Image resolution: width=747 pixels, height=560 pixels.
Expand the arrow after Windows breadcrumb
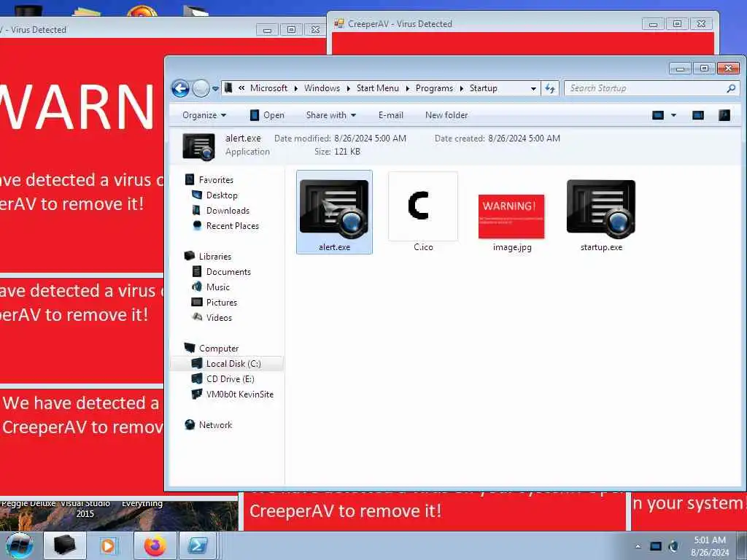348,88
